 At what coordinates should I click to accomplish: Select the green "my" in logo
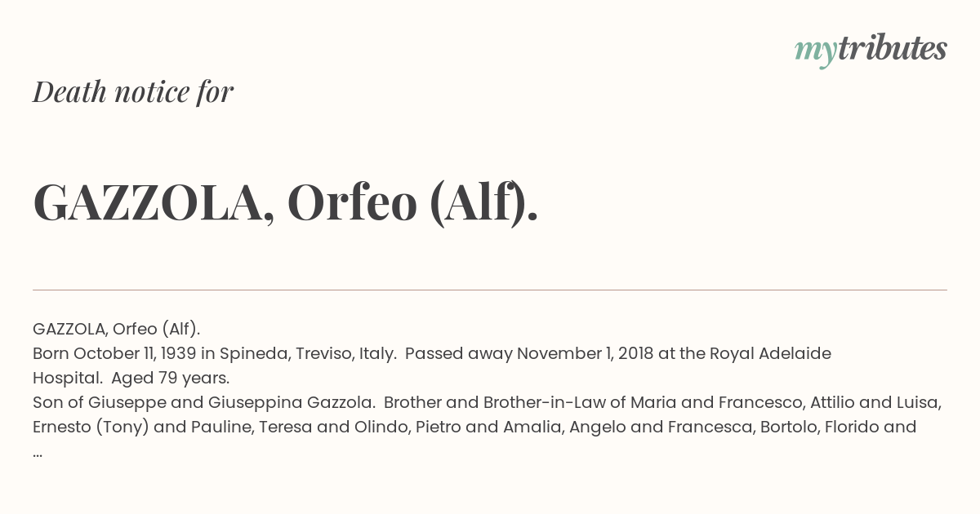[815, 53]
